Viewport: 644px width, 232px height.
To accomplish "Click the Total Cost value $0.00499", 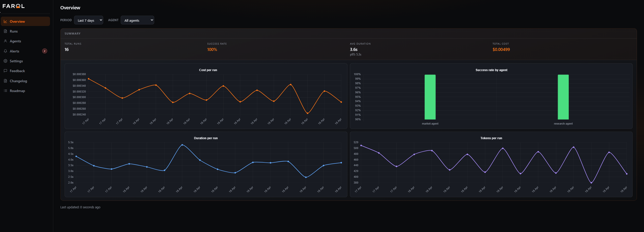I will tap(501, 49).
